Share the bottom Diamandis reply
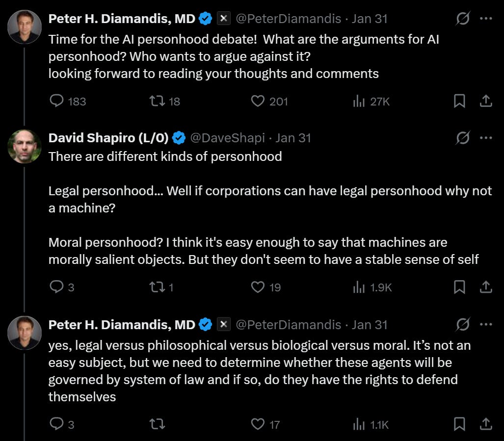This screenshot has height=441, width=504. click(486, 424)
